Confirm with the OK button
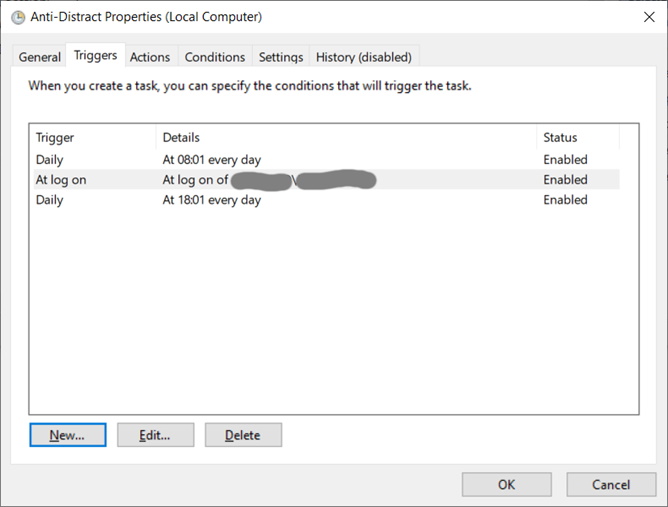Screen dimensions: 668x507 506,484
